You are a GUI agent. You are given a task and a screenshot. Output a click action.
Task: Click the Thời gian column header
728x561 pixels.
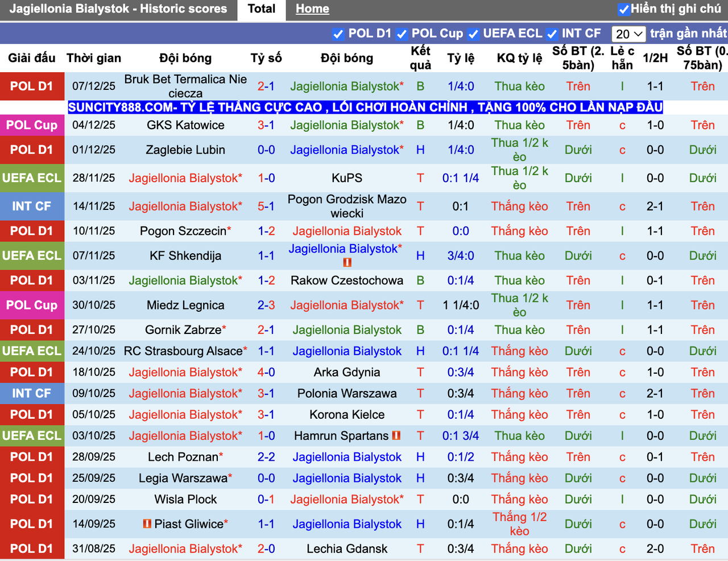click(x=94, y=58)
